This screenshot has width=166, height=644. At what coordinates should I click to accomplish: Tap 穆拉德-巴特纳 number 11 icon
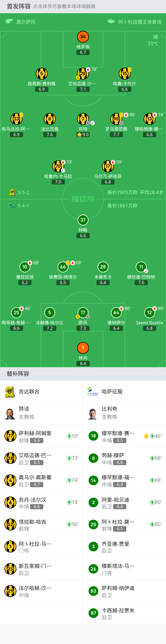point(141,267)
